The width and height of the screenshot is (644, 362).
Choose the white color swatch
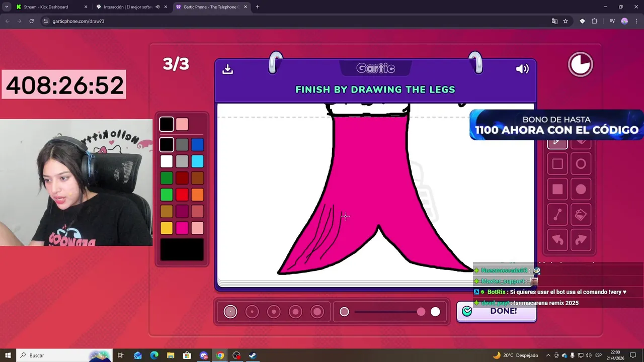(167, 161)
